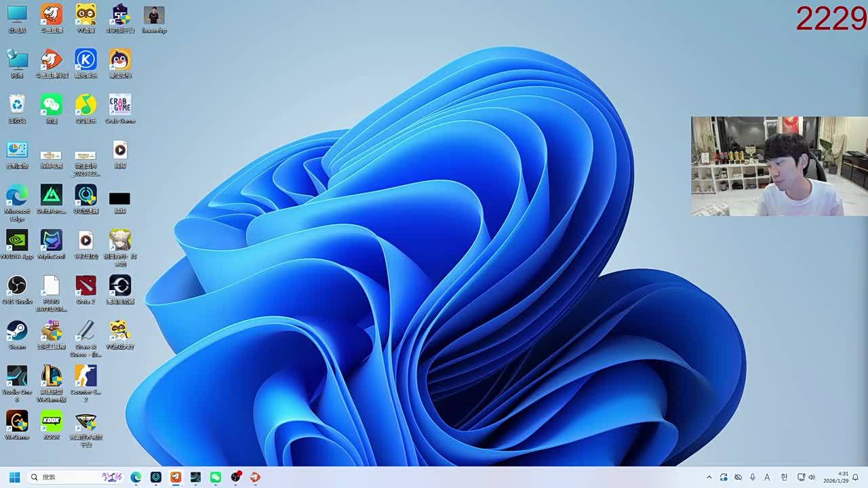Open the Steam desktop shortcut

click(x=17, y=331)
